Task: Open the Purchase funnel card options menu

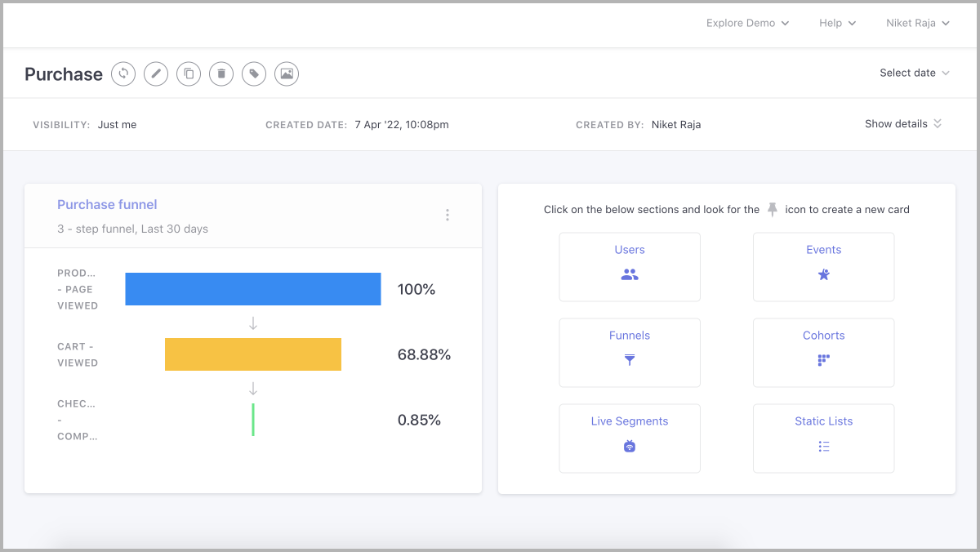Action: pos(447,216)
